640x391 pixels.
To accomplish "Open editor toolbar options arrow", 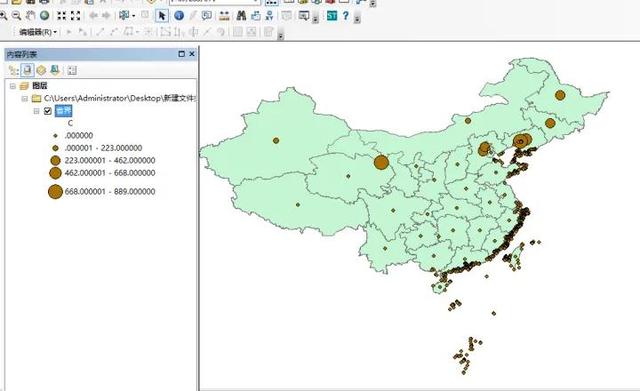I will point(281,36).
